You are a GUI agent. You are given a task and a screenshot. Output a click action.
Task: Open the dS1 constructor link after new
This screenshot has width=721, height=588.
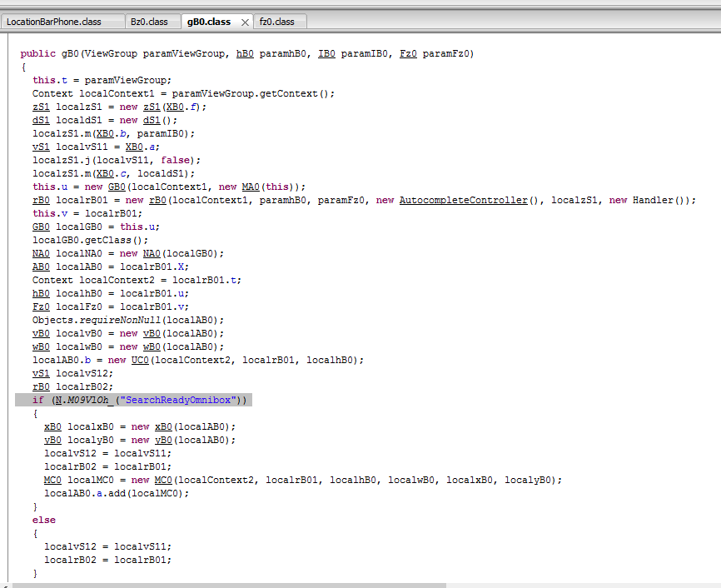152,120
